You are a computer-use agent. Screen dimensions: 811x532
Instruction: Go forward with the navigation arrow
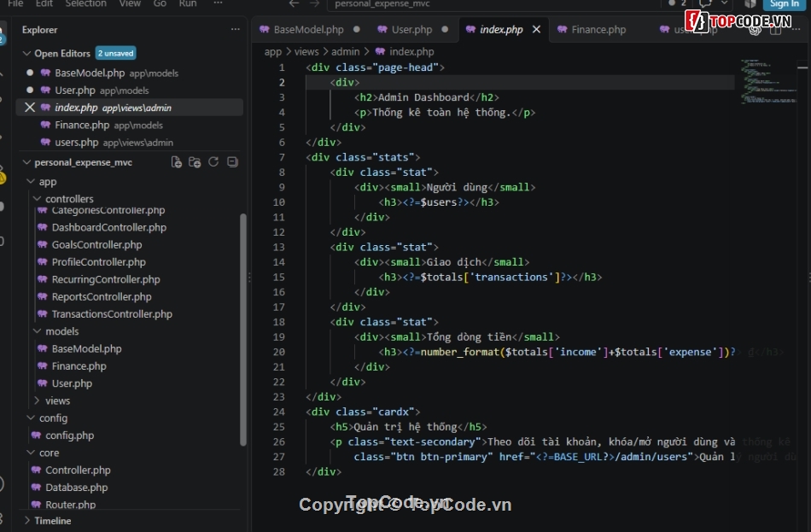click(314, 3)
